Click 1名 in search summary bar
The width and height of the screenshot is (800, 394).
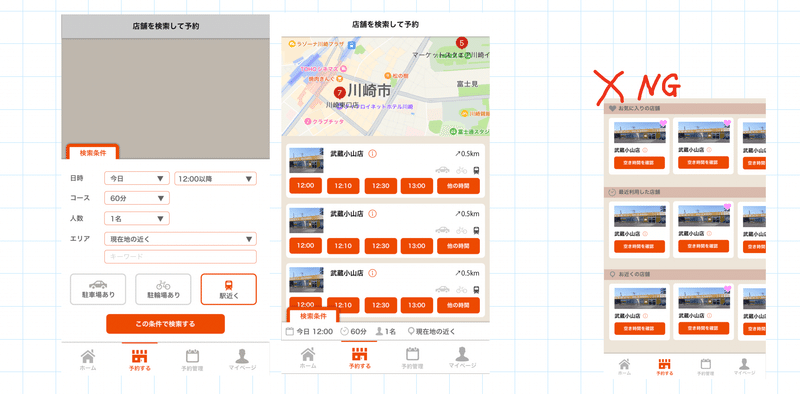(386, 331)
